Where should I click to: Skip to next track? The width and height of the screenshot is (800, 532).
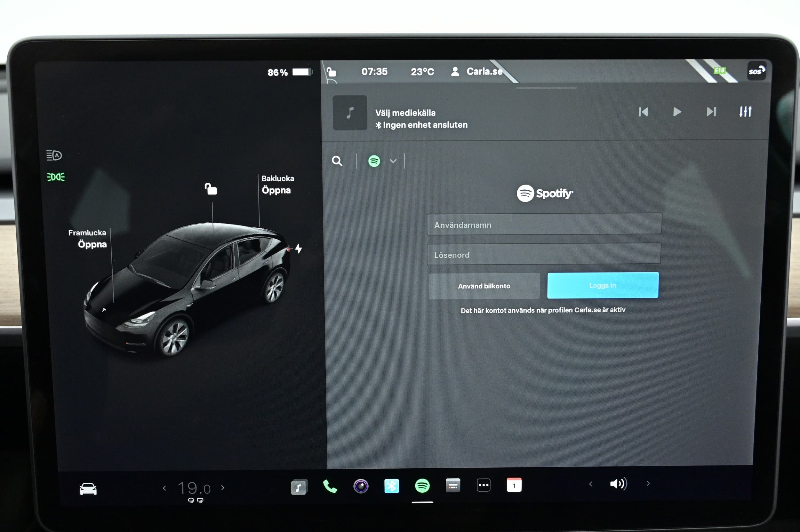pos(711,112)
